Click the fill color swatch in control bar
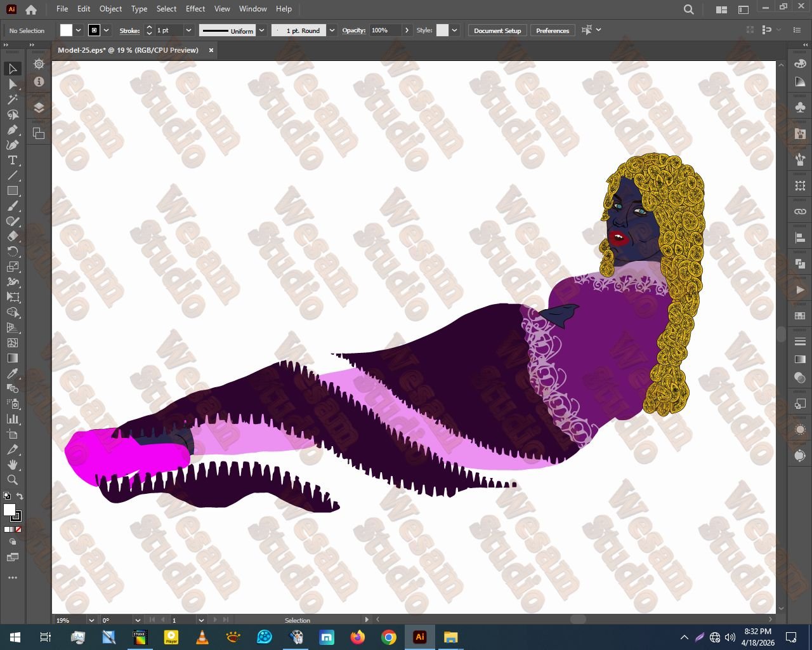The height and width of the screenshot is (650, 812). pyautogui.click(x=67, y=30)
